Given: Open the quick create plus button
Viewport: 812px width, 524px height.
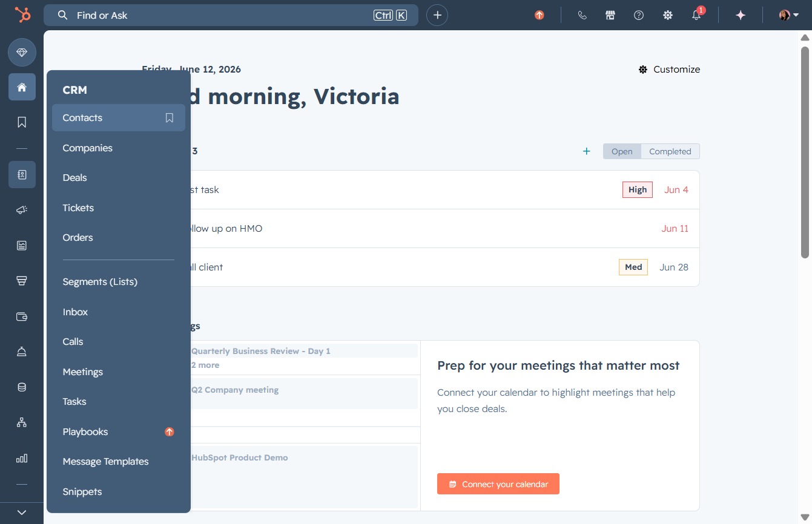Looking at the screenshot, I should pyautogui.click(x=437, y=15).
